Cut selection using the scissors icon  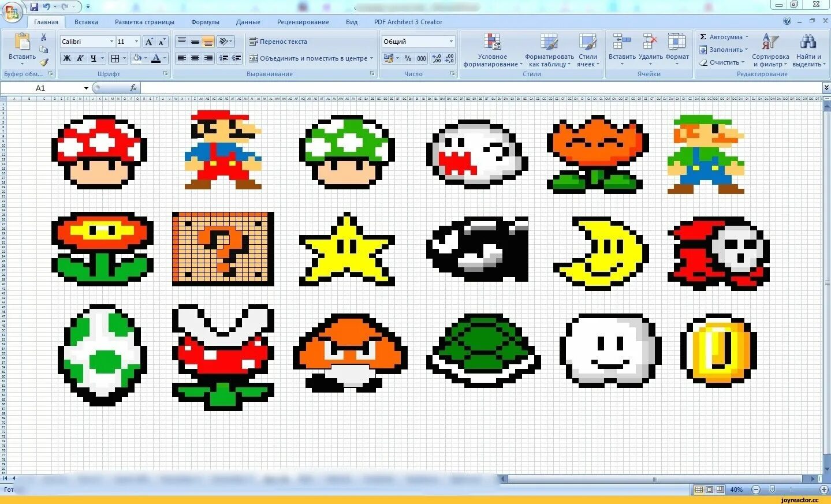(x=44, y=37)
